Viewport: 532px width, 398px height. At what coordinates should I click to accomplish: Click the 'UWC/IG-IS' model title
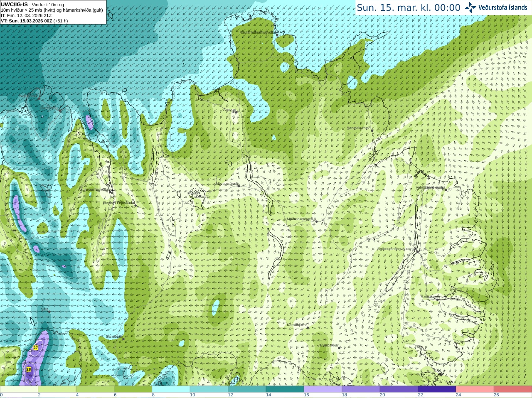pos(14,4)
